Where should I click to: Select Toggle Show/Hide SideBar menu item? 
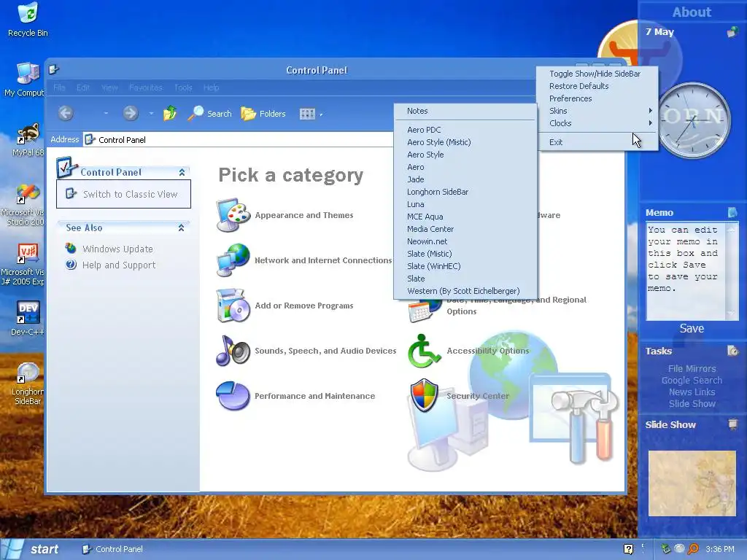click(598, 74)
